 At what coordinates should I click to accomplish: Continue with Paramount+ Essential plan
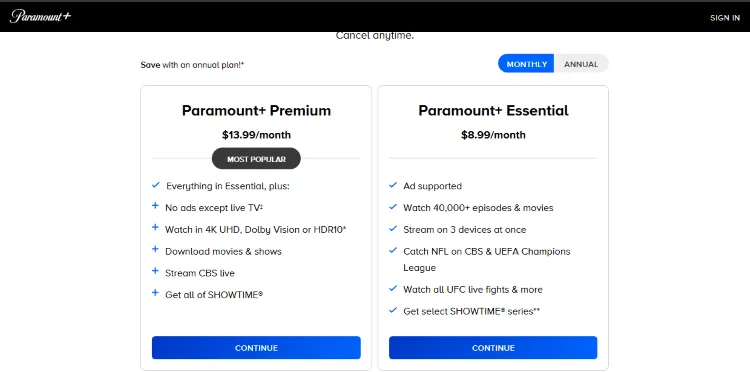(x=493, y=348)
